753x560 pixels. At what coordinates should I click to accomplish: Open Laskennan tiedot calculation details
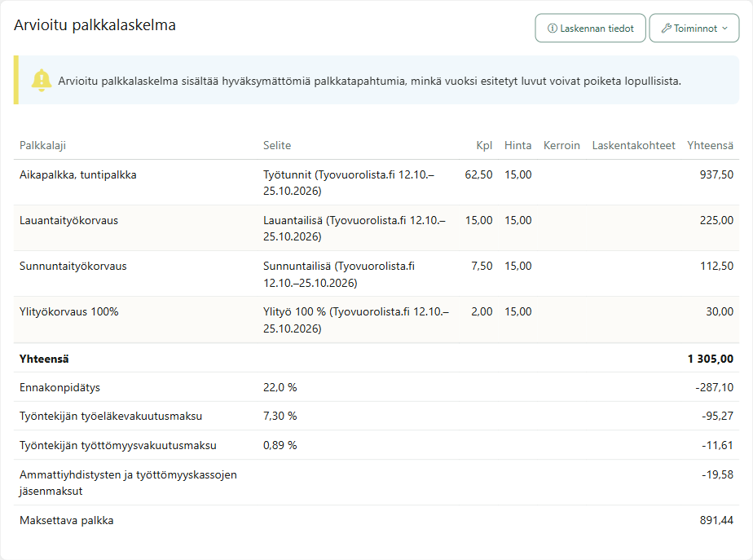coord(590,29)
